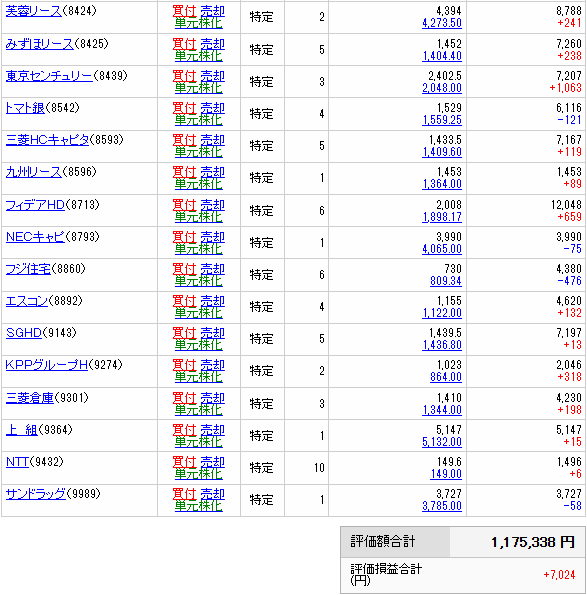
Task: Open acquisition price 1,898.17 link
Action: click(442, 217)
